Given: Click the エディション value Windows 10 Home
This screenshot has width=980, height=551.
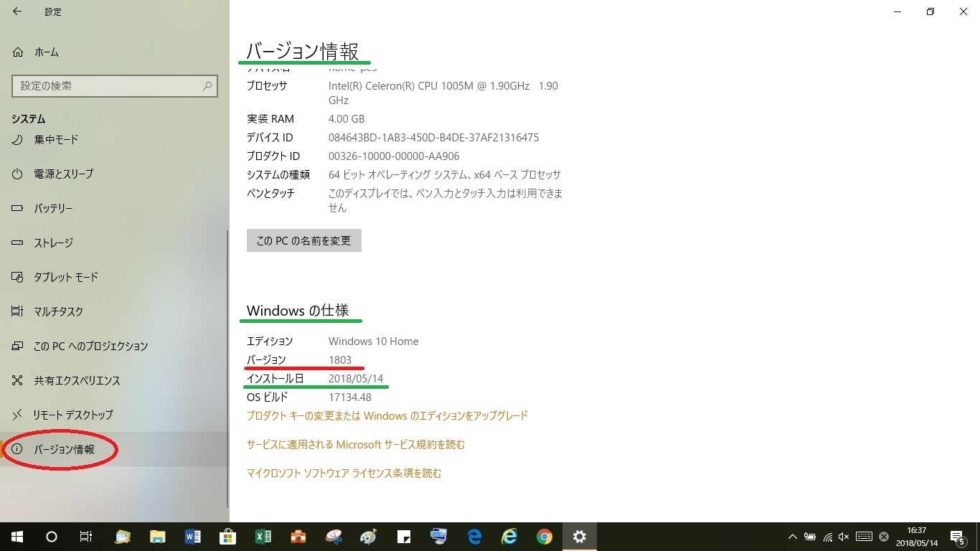Looking at the screenshot, I should 373,341.
